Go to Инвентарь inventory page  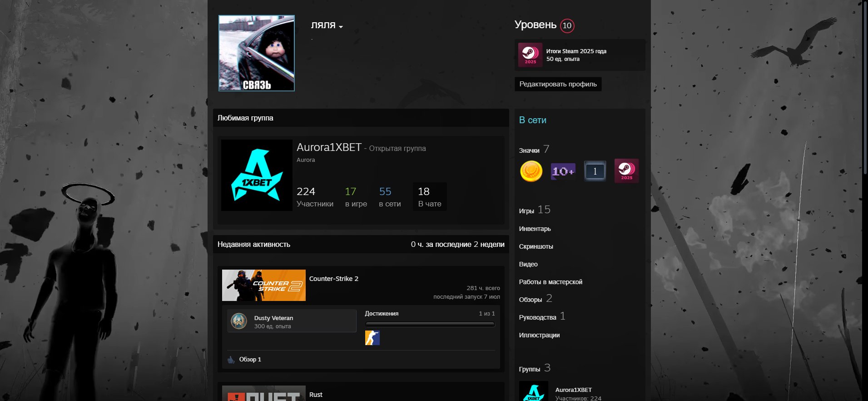pos(535,229)
